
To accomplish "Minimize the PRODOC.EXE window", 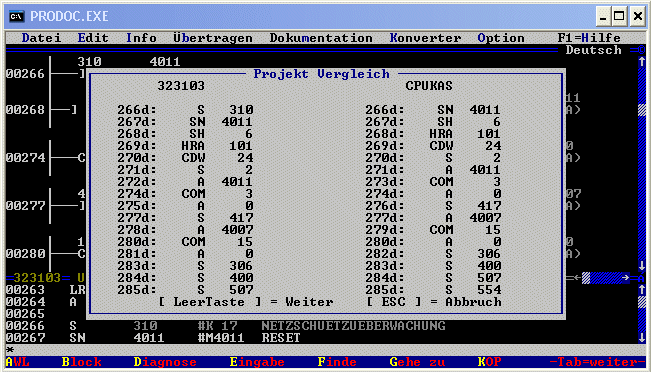I will point(603,17).
